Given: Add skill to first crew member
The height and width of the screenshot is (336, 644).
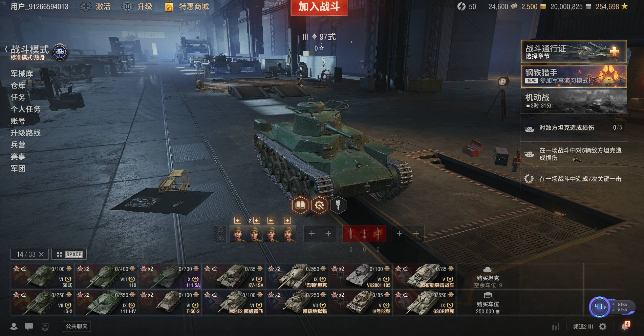Looking at the screenshot, I should [238, 220].
